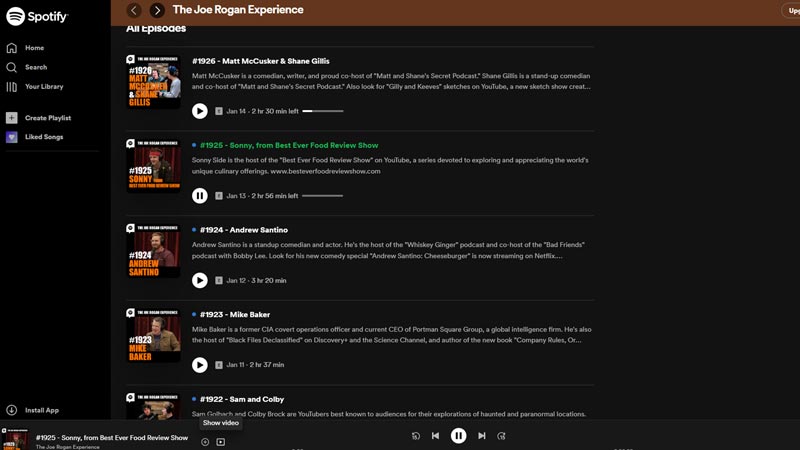Screen dimensions: 800x450
Task: Skip forward 15 seconds in player bar
Action: click(502, 436)
